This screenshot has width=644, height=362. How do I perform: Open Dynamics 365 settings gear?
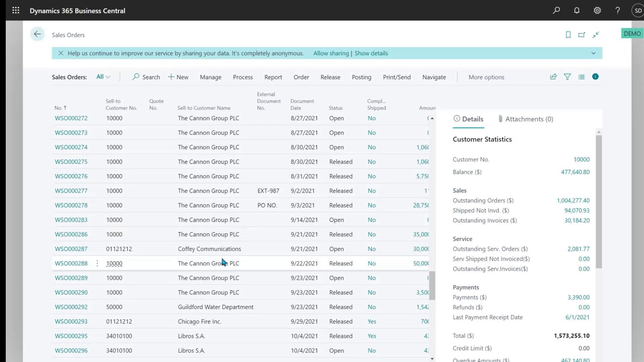point(597,10)
